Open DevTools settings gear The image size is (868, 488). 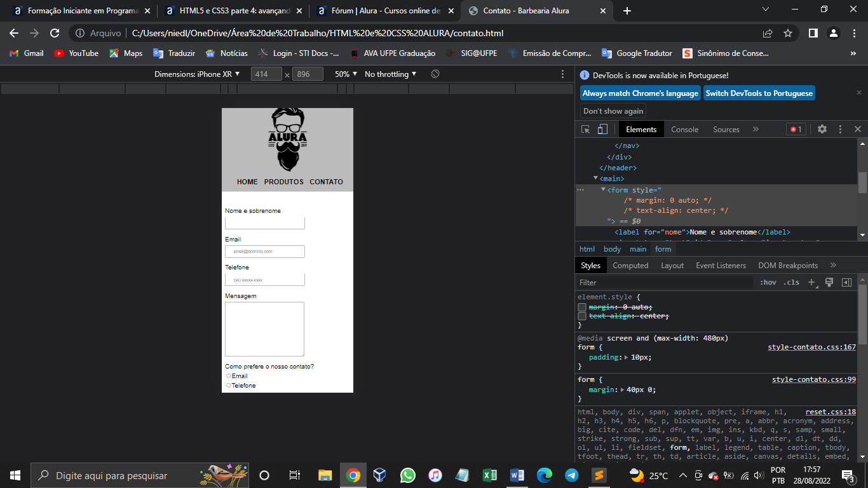click(822, 129)
